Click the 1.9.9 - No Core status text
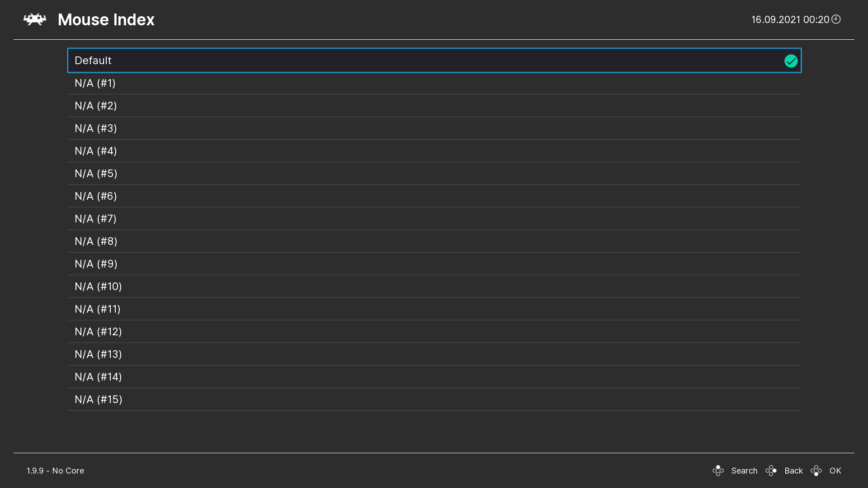 [55, 470]
